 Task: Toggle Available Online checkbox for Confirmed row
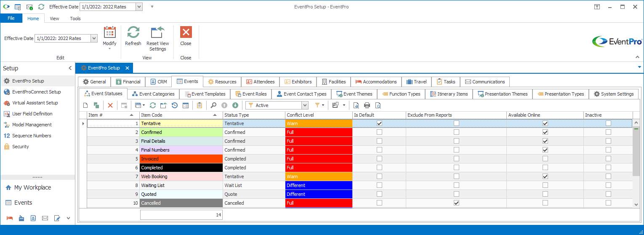tap(545, 132)
